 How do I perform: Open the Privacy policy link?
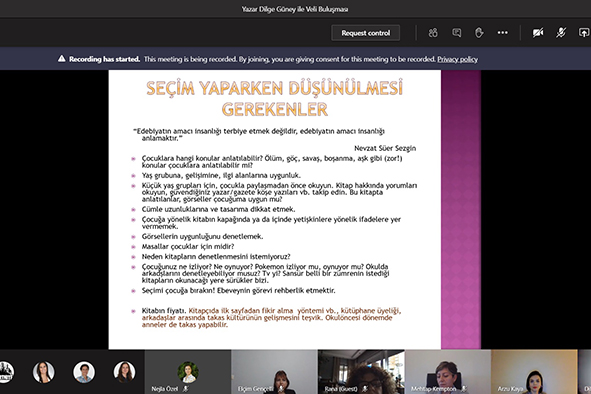pyautogui.click(x=457, y=59)
